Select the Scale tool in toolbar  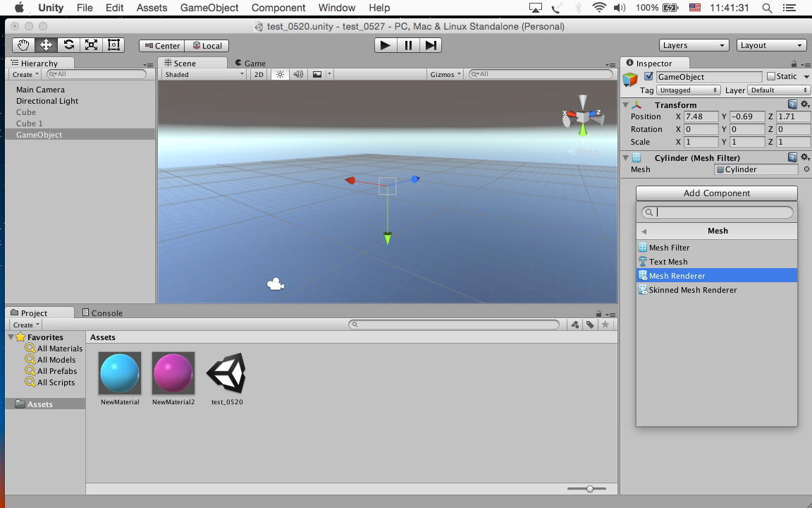click(x=91, y=45)
